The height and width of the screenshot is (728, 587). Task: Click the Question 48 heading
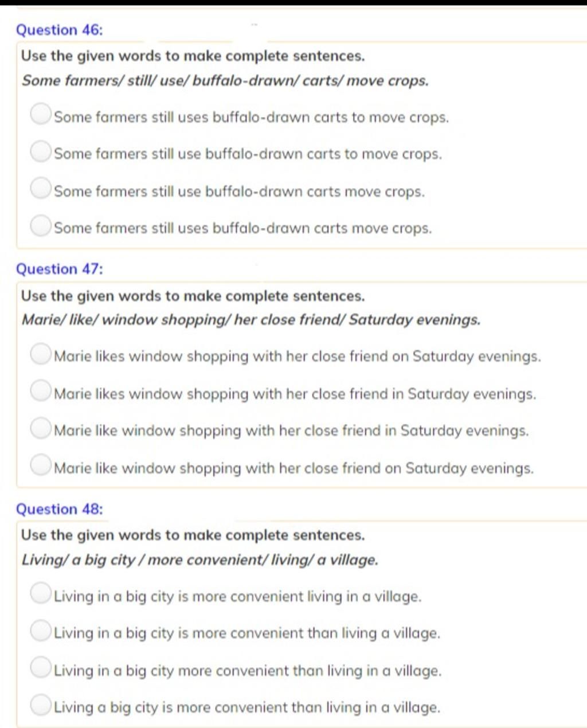point(60,509)
